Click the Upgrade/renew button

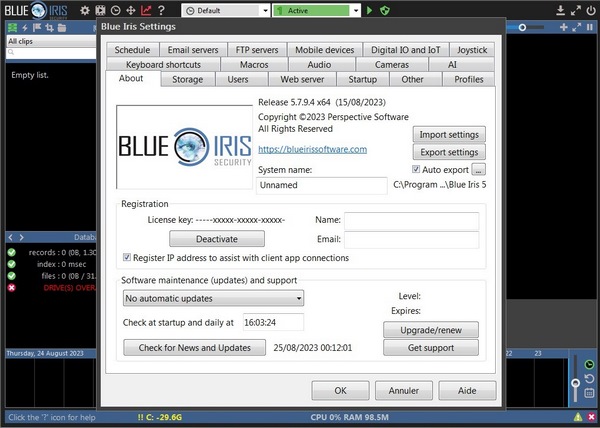(x=431, y=330)
